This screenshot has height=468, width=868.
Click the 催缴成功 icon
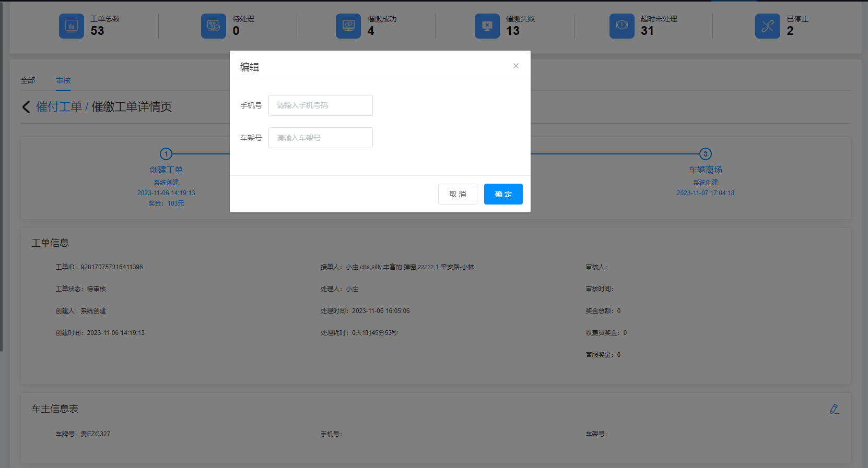(348, 26)
